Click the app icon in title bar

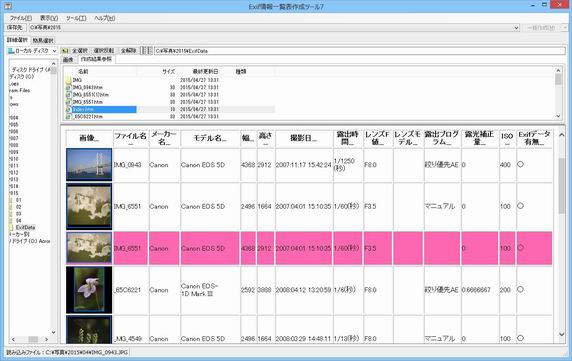7,6
